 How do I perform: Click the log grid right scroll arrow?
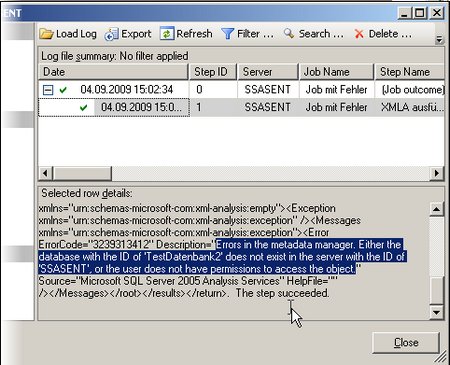[437, 173]
